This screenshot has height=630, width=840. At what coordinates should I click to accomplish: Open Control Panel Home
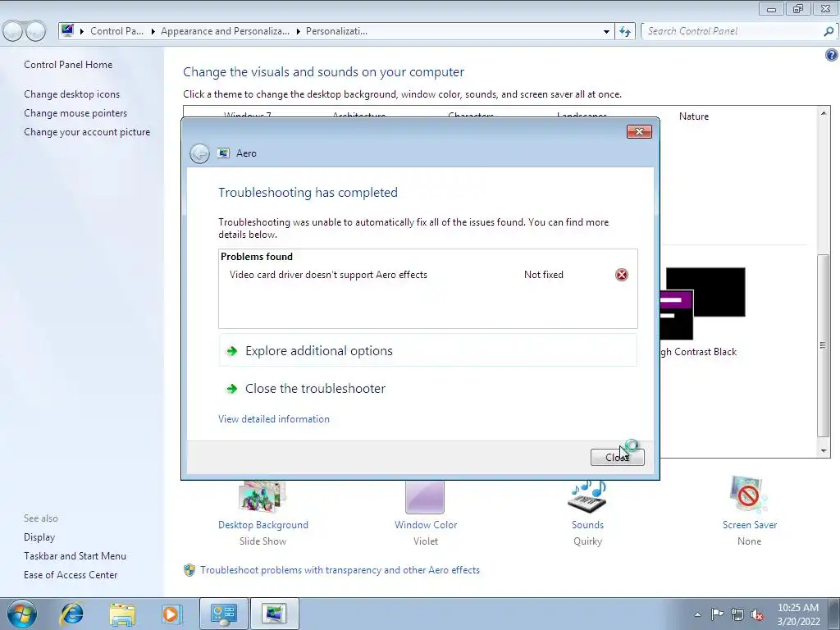68,65
